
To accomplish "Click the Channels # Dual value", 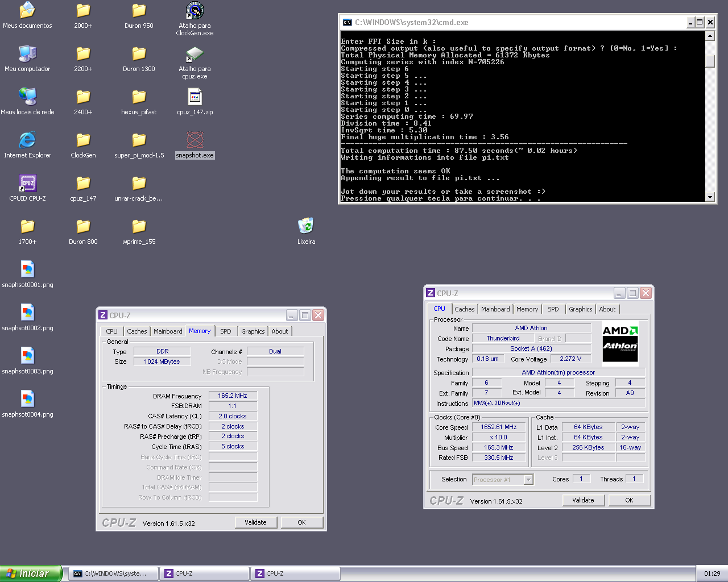I will point(275,351).
